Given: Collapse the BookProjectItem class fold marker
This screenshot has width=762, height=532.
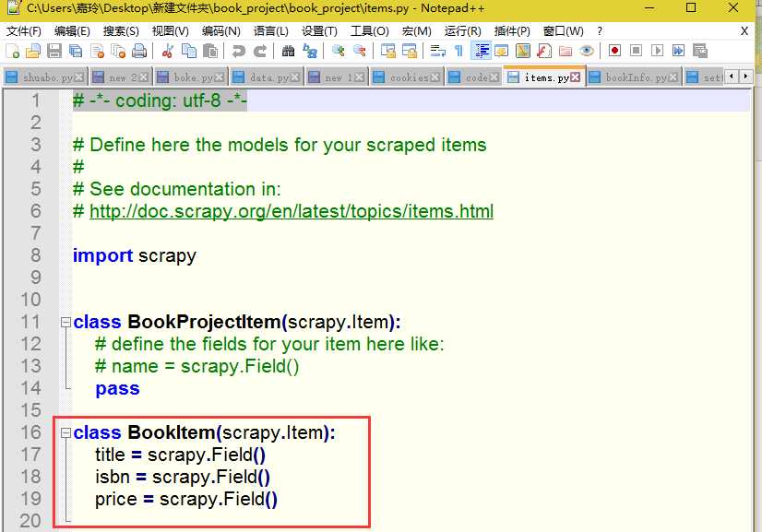Looking at the screenshot, I should click(65, 322).
